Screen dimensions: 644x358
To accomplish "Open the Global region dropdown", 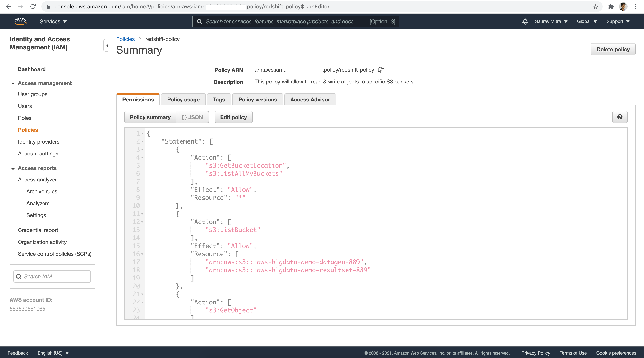I will [x=587, y=21].
